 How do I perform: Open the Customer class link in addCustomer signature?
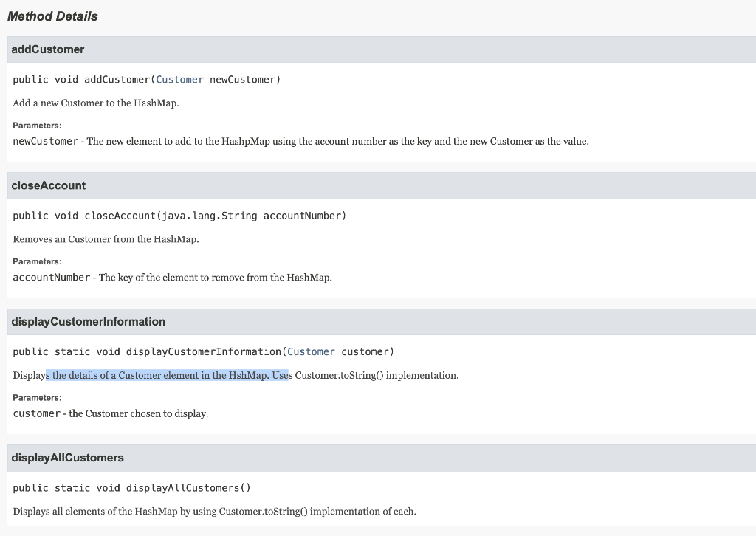tap(180, 79)
